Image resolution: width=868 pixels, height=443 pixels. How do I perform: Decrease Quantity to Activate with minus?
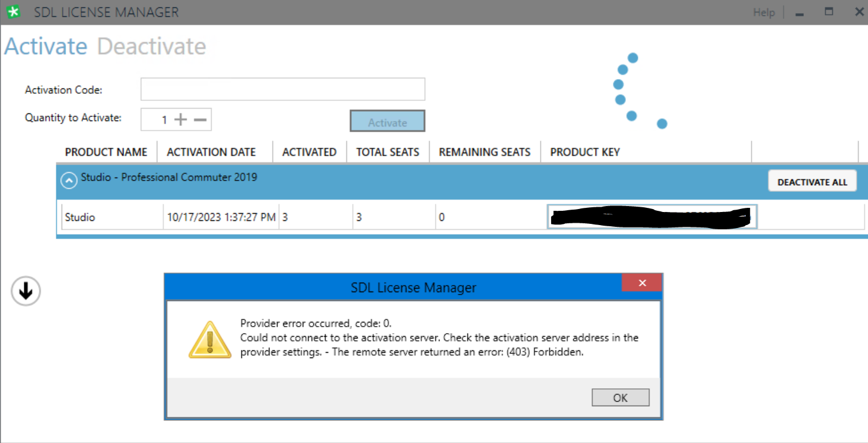200,120
